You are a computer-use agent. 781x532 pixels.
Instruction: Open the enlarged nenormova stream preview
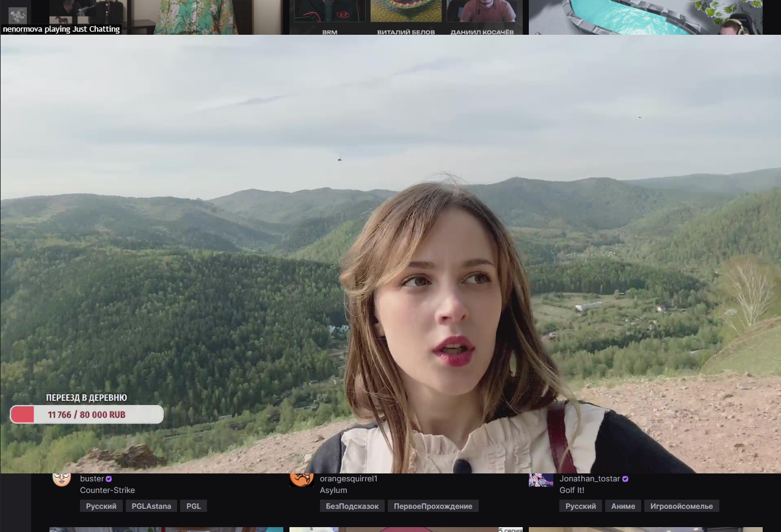coord(390,254)
